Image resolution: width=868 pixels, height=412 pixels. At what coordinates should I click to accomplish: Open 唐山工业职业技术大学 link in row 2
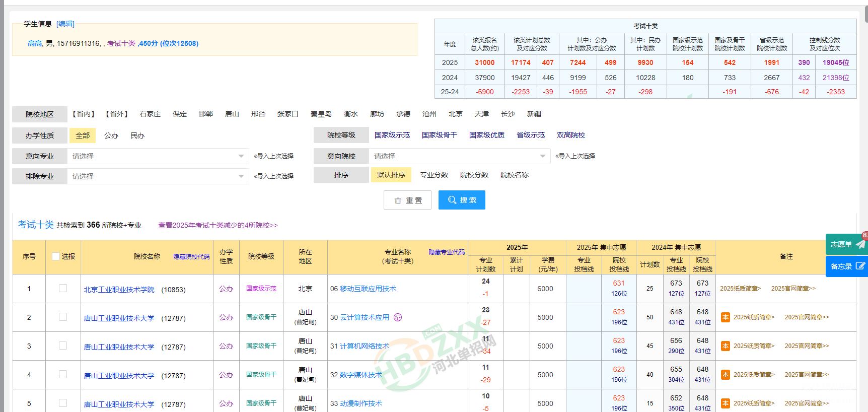[119, 318]
